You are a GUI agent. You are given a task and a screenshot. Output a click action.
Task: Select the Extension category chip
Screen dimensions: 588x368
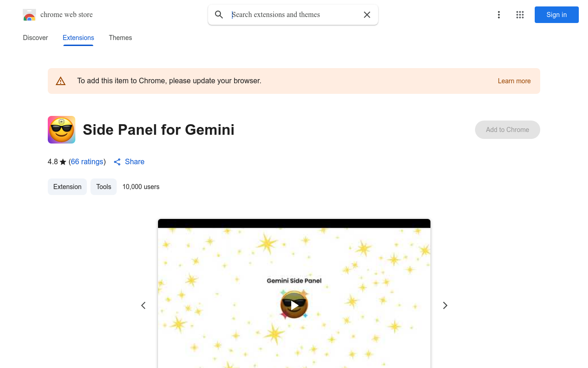click(67, 187)
